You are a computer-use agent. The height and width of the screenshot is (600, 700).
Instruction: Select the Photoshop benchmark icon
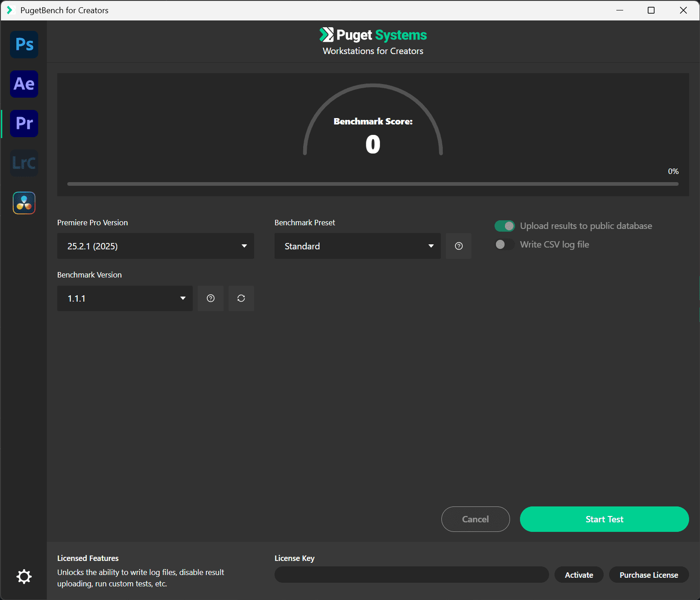[x=24, y=45]
